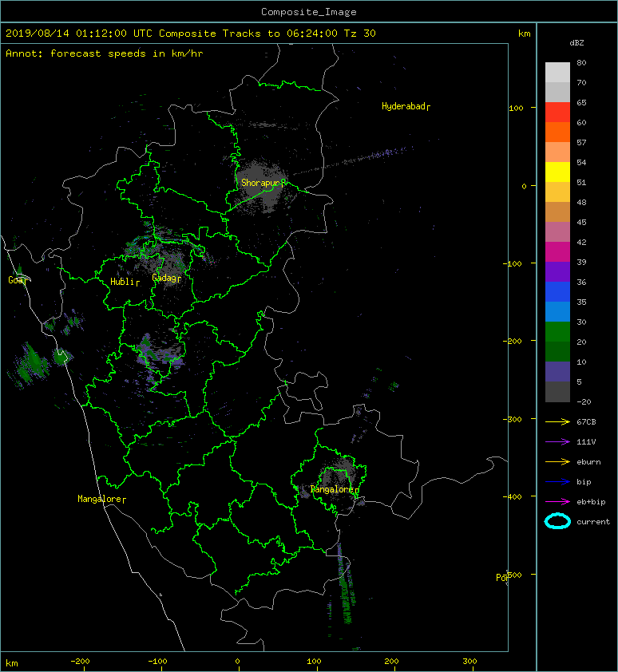
Task: Click the km unit label at top right
Action: coord(525,34)
